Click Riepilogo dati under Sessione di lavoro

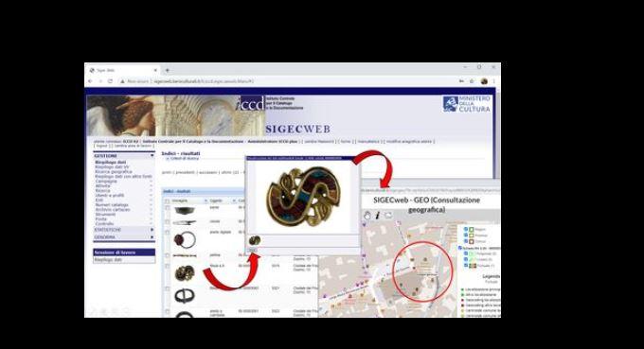pos(108,260)
